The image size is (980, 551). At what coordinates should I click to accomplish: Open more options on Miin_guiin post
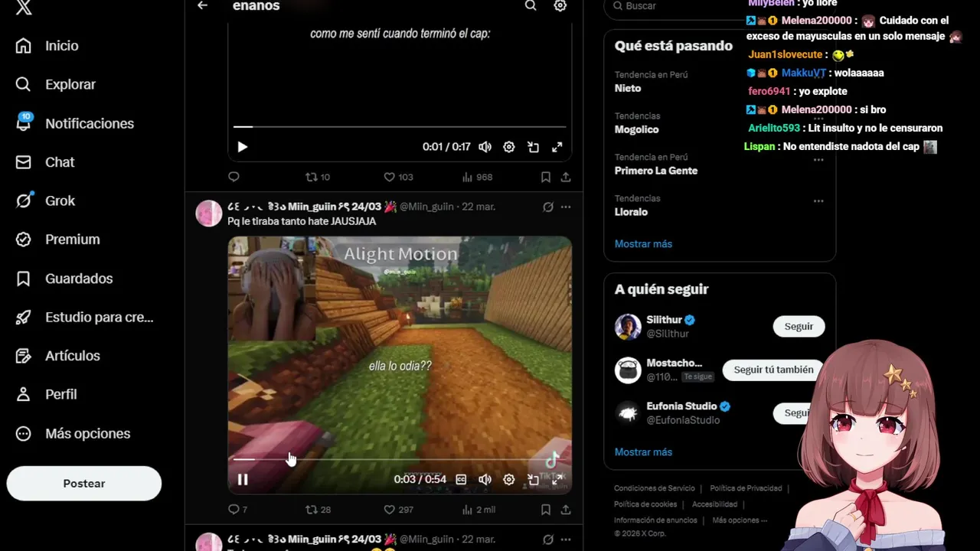566,207
